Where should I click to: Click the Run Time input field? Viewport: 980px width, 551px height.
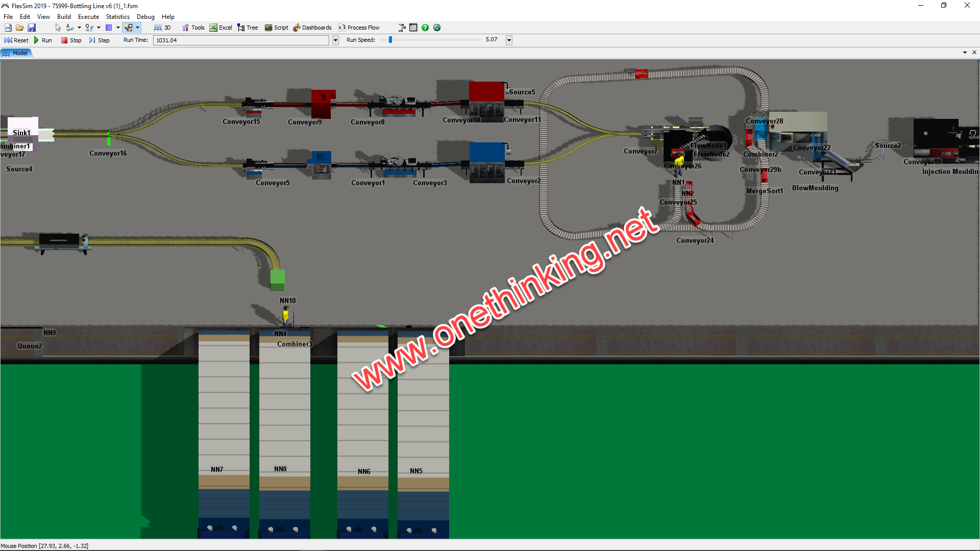(x=242, y=40)
